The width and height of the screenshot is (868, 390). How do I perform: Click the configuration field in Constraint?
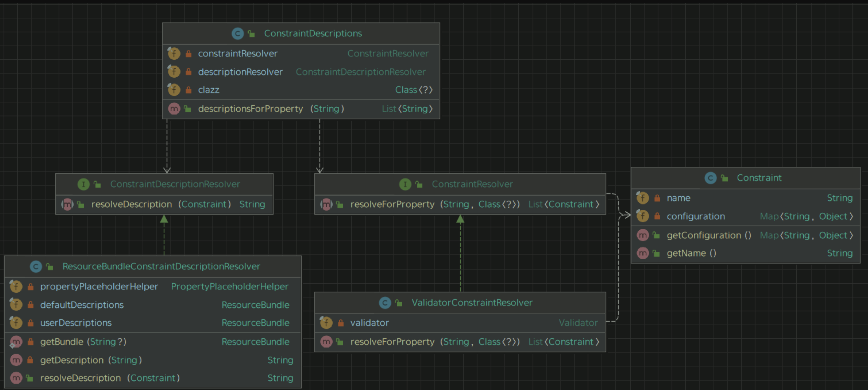696,216
